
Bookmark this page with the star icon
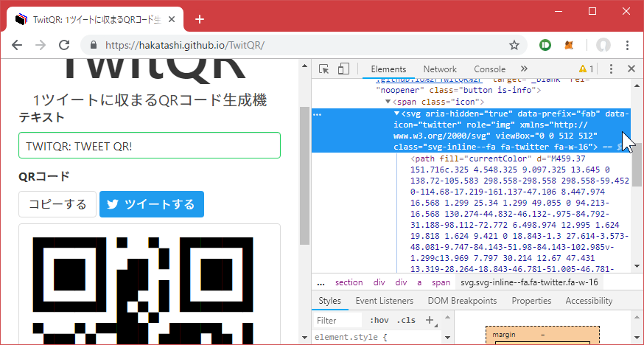(x=514, y=45)
